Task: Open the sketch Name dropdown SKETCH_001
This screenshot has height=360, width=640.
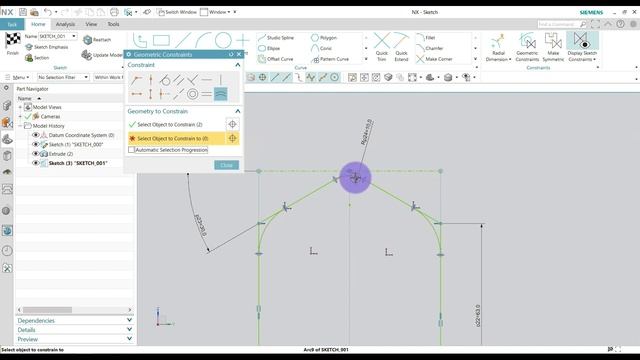Action: (74, 36)
